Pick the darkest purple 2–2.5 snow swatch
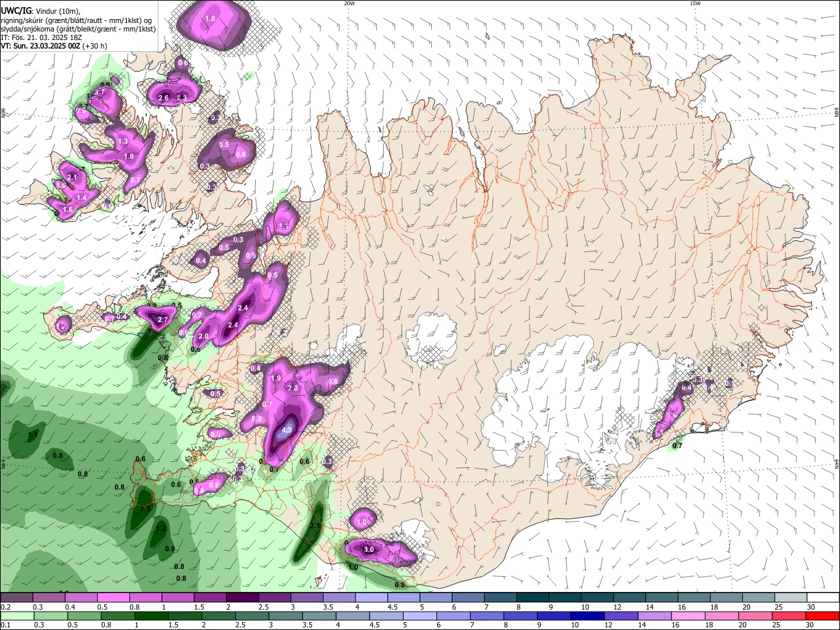The image size is (840, 630). 243,597
